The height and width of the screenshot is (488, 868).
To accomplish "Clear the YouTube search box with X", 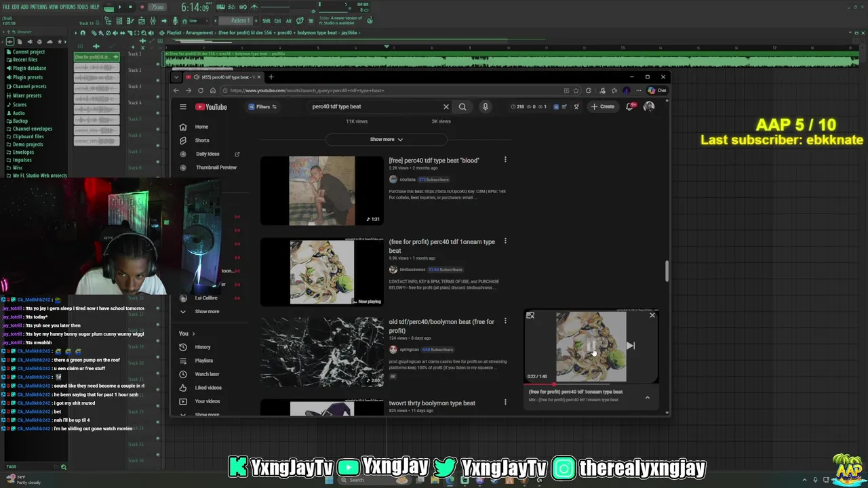I will (x=446, y=106).
